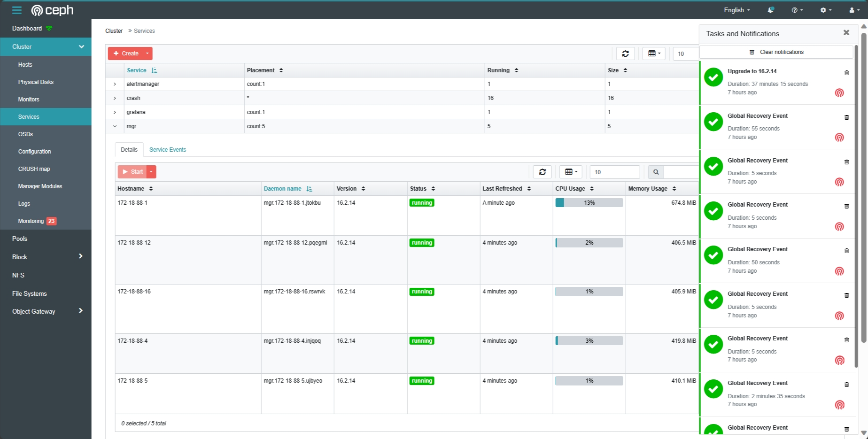Expand the grafana service row

click(x=115, y=112)
